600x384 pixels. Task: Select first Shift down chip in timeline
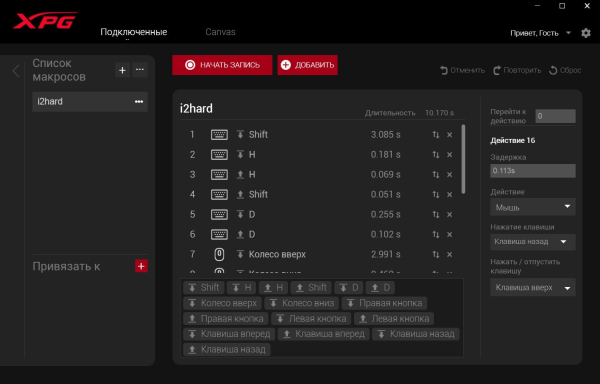point(204,288)
